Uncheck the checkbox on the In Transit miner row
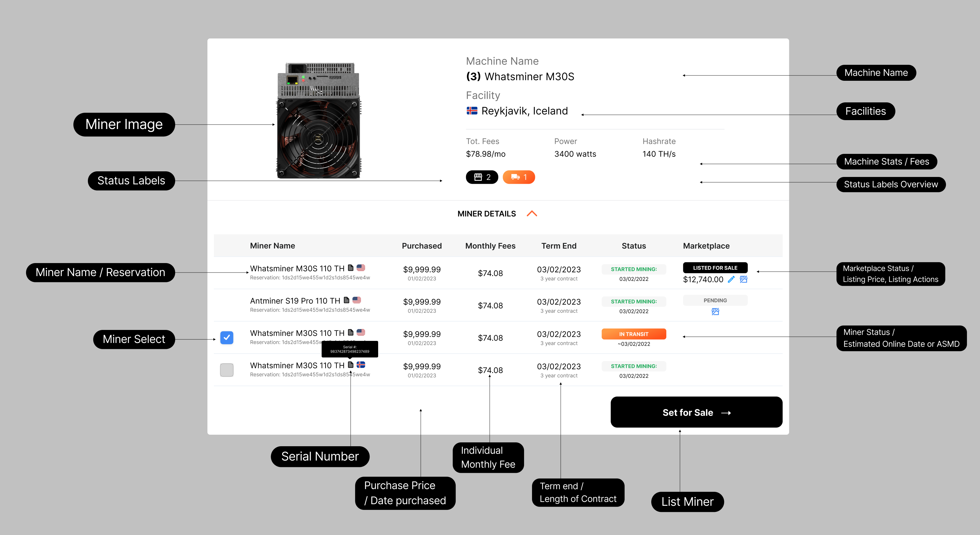980x535 pixels. pos(227,338)
